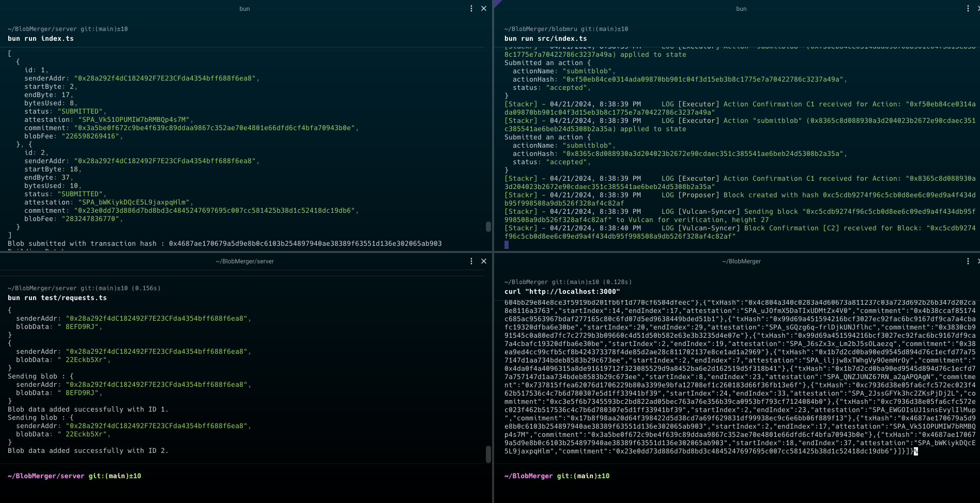The image size is (980, 503).
Task: Click the commitment line starting "0x3a5be0f672c9be4f"
Action: pos(192,128)
